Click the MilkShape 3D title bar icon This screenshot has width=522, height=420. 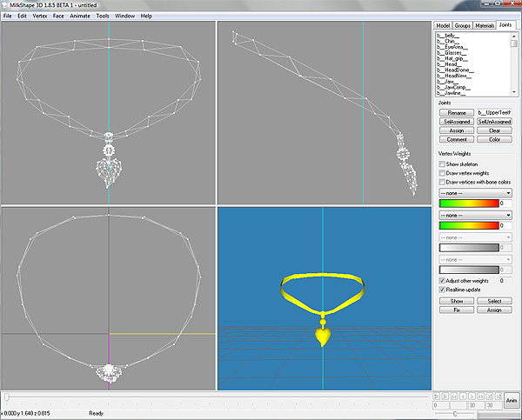(6, 5)
